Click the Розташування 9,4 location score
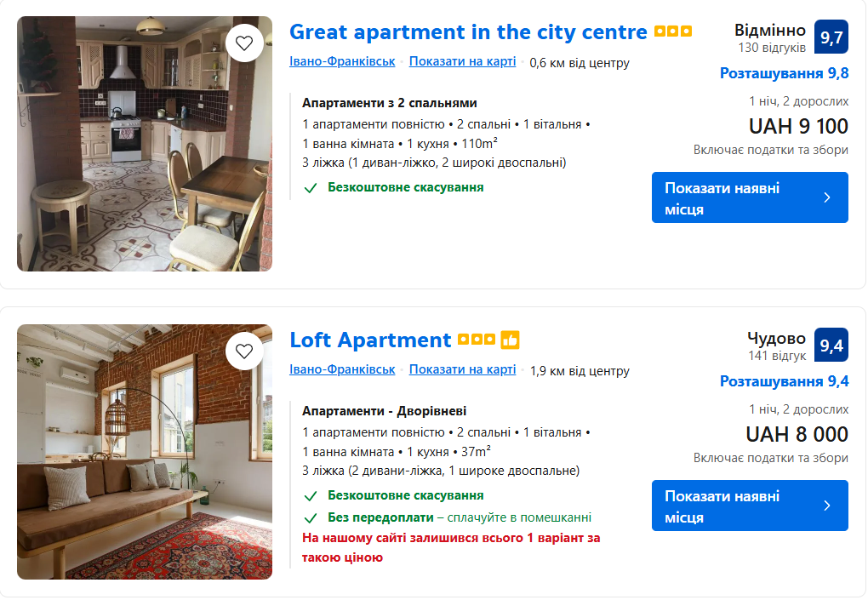Viewport: 868px width, 600px height. pyautogui.click(x=784, y=381)
